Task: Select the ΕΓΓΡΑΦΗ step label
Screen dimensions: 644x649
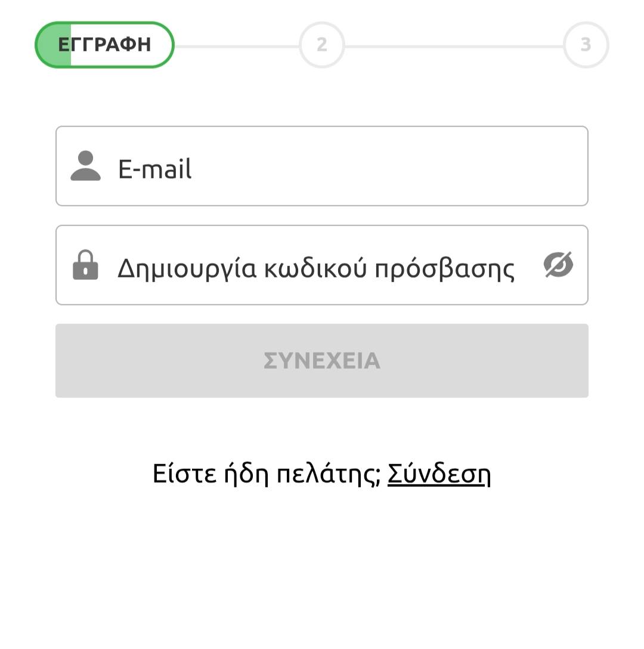Action: (x=105, y=45)
